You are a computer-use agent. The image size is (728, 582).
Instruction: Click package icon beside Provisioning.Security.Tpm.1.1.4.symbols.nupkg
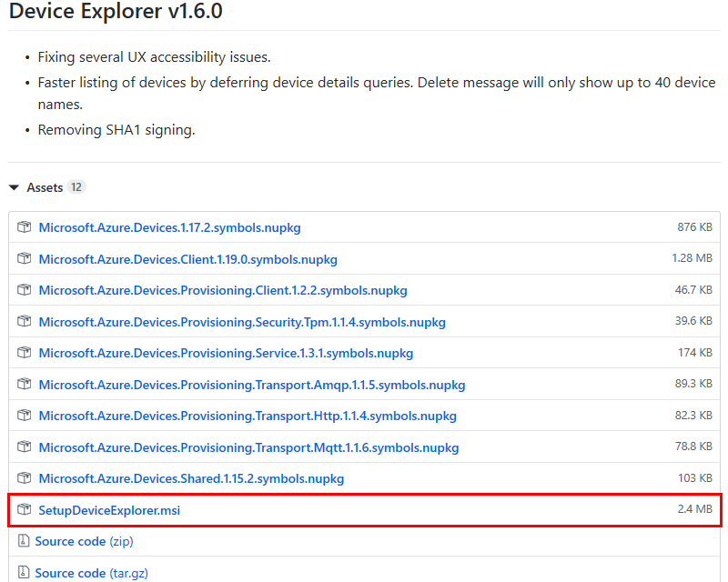click(x=25, y=321)
